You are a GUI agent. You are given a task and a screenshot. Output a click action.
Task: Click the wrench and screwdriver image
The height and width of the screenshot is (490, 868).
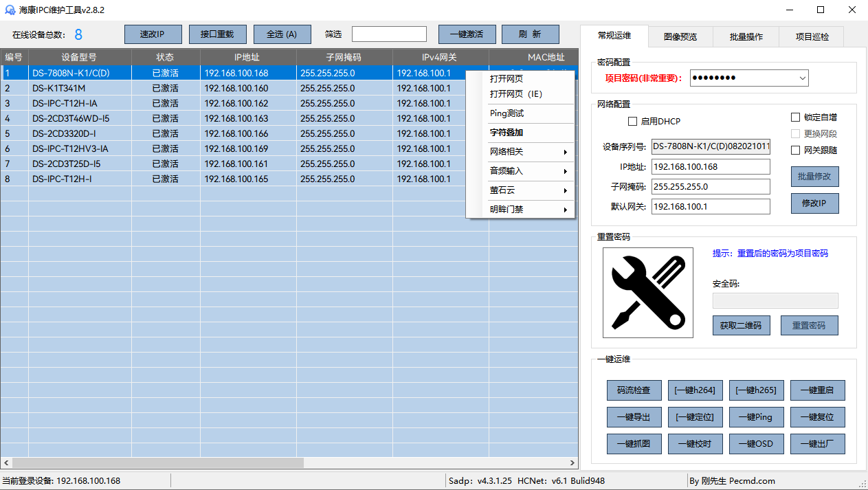(x=648, y=293)
